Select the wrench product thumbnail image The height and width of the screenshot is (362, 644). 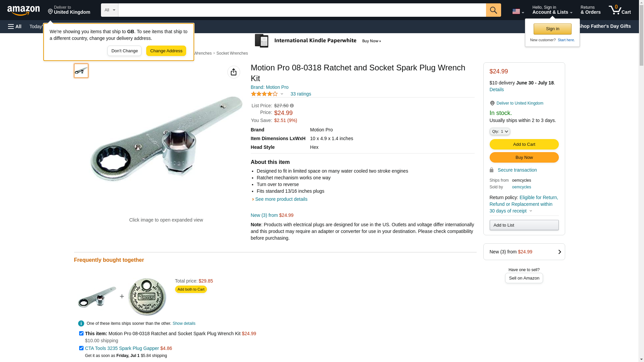[81, 71]
